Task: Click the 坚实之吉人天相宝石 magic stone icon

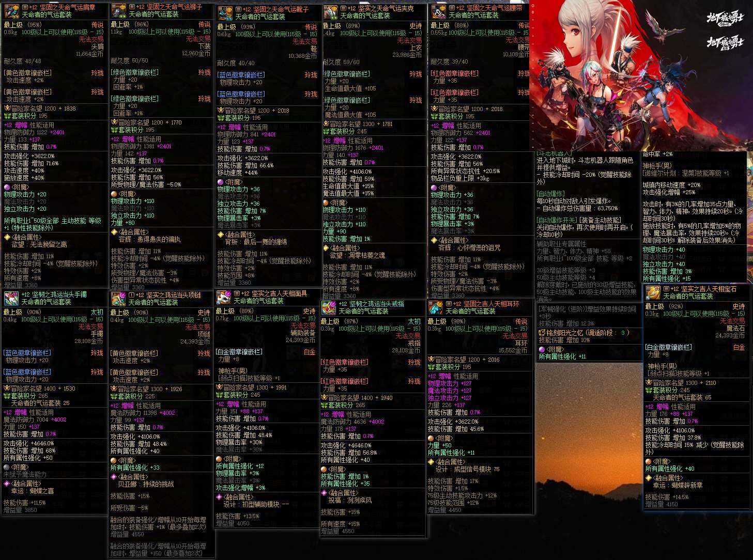Action: point(653,292)
